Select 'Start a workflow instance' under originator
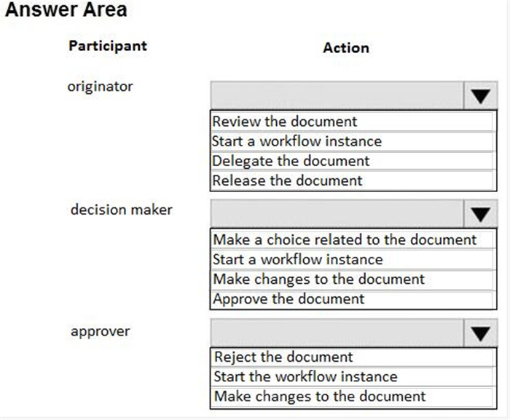The height and width of the screenshot is (420, 510). coord(352,141)
